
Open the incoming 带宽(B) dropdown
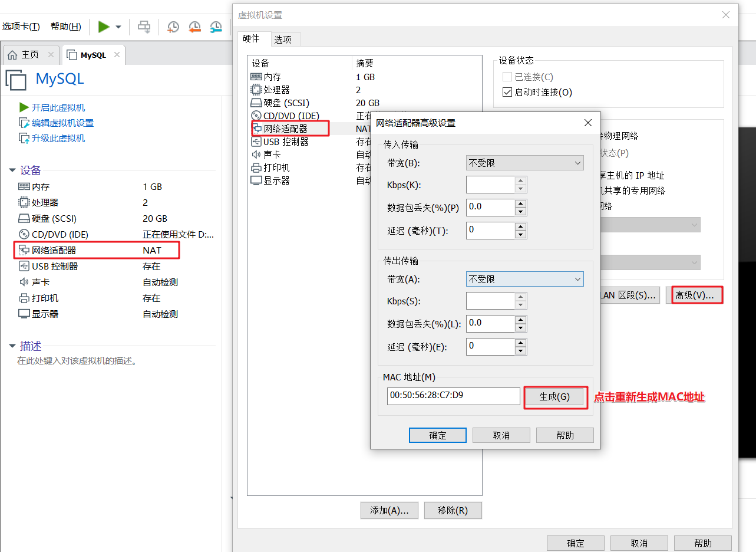(x=524, y=163)
